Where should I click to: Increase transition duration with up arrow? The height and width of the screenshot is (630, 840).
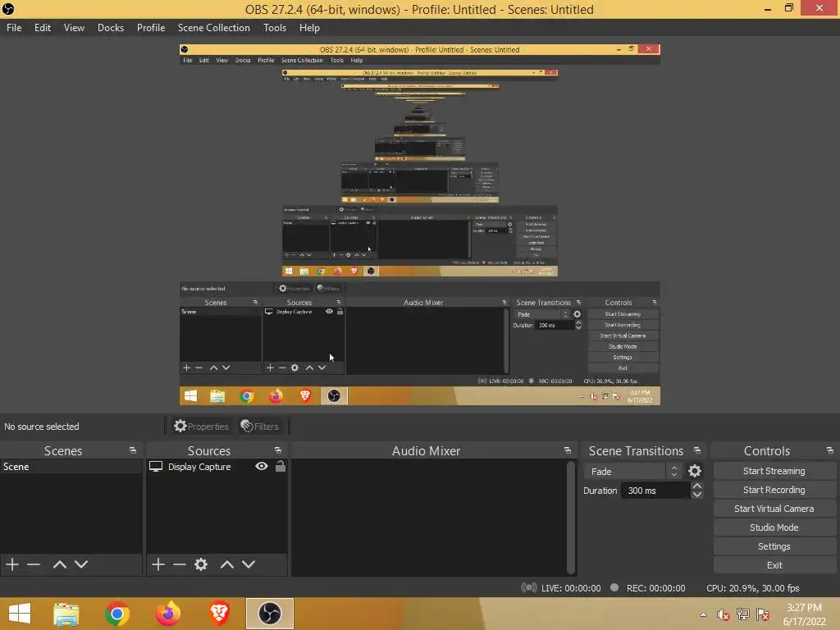coord(697,486)
